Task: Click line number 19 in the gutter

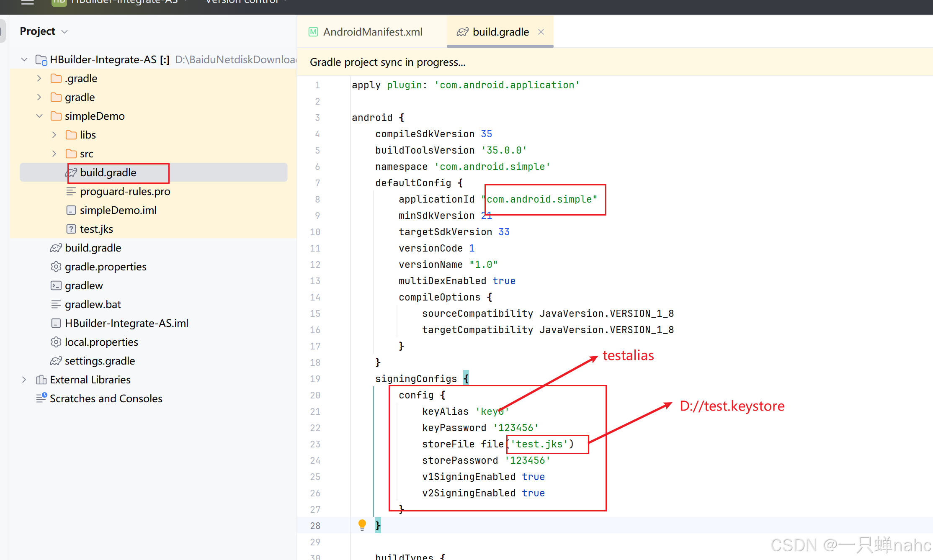Action: point(315,379)
